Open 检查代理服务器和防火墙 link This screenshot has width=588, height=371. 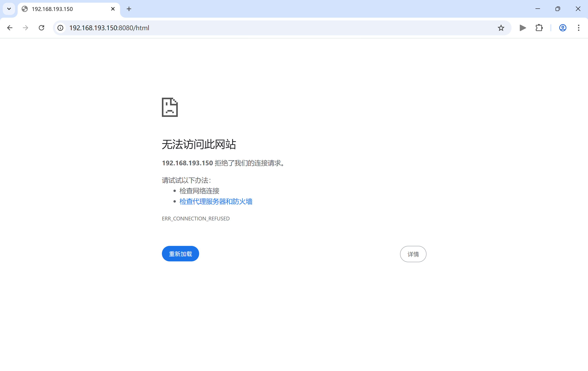(x=216, y=202)
